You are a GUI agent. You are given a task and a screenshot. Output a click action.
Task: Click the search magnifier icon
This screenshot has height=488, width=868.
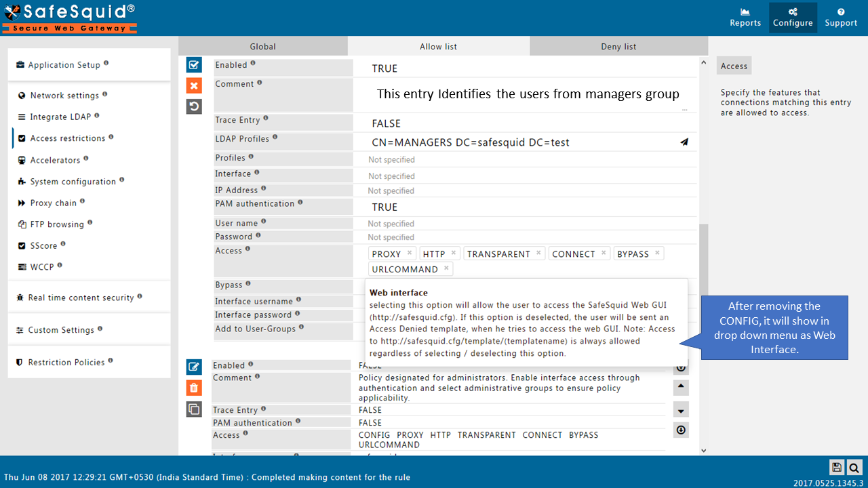click(x=854, y=467)
